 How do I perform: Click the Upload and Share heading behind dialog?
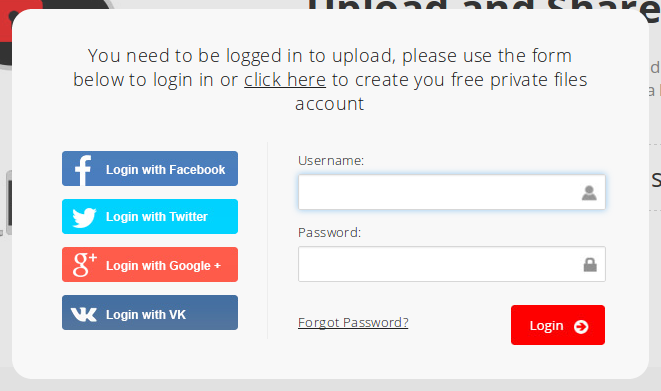click(483, 6)
